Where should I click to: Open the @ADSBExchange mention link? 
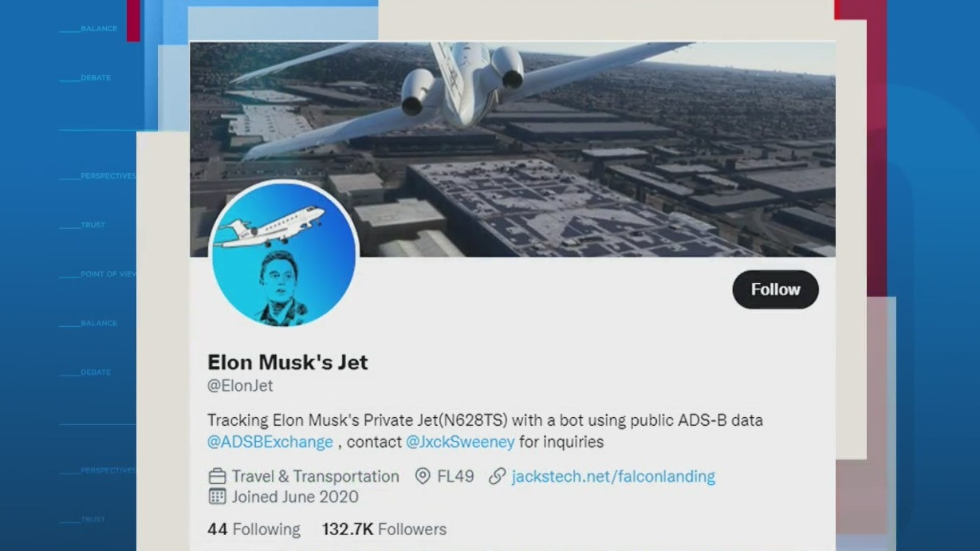tap(270, 442)
